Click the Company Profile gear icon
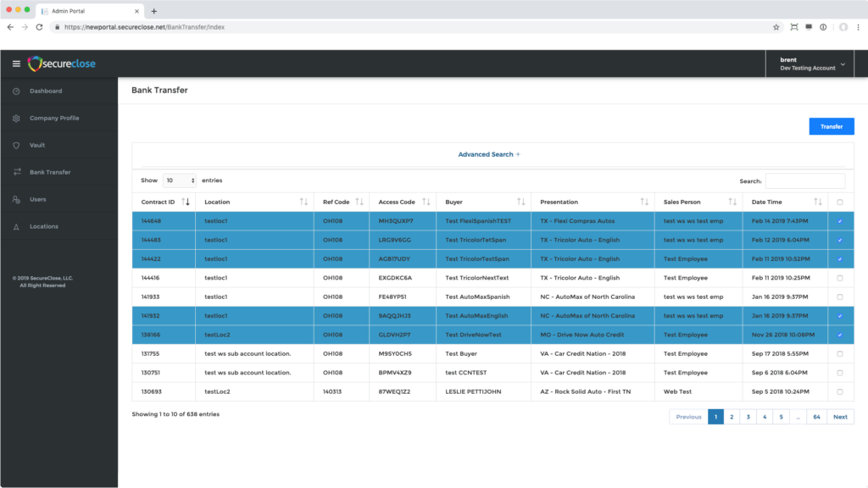The image size is (868, 488). click(x=16, y=118)
